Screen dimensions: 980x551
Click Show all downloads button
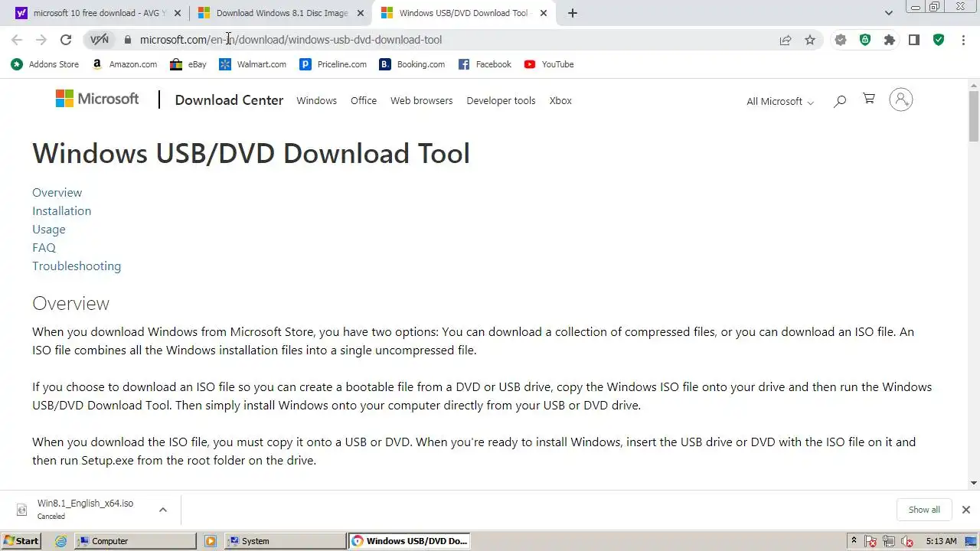click(x=924, y=510)
